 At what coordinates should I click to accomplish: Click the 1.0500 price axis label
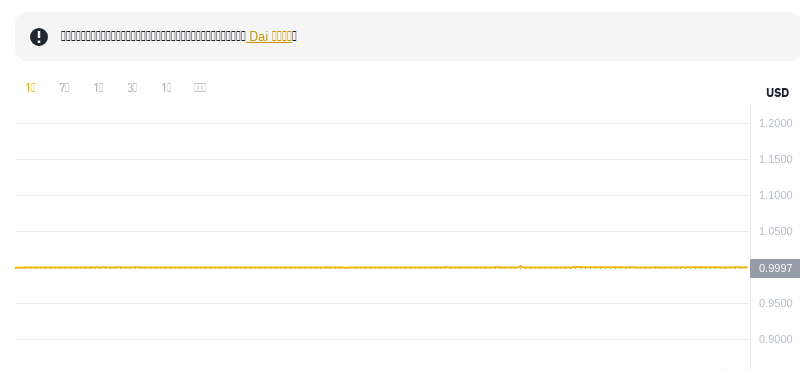pyautogui.click(x=776, y=231)
